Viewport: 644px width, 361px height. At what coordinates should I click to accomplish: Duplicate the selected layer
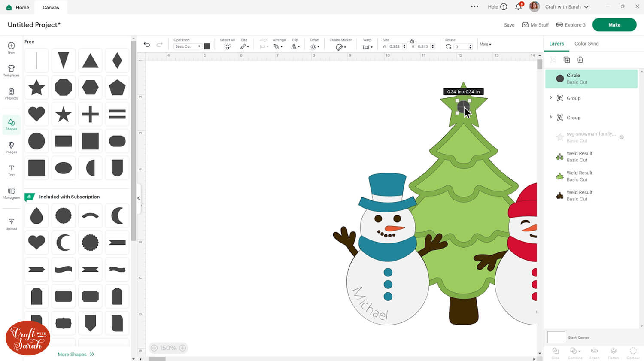click(x=567, y=60)
